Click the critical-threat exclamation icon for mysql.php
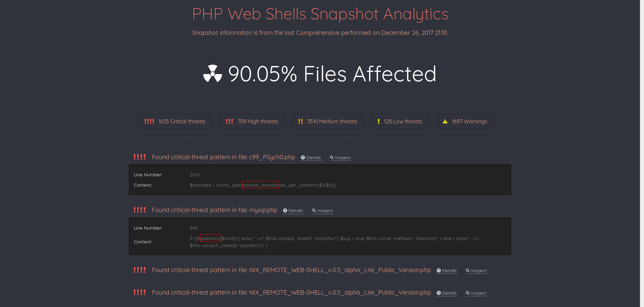The width and height of the screenshot is (644, 307). [140, 210]
